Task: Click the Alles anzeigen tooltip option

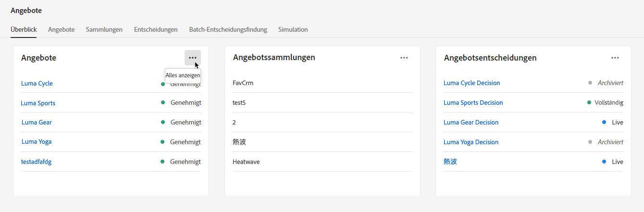Action: tap(183, 75)
